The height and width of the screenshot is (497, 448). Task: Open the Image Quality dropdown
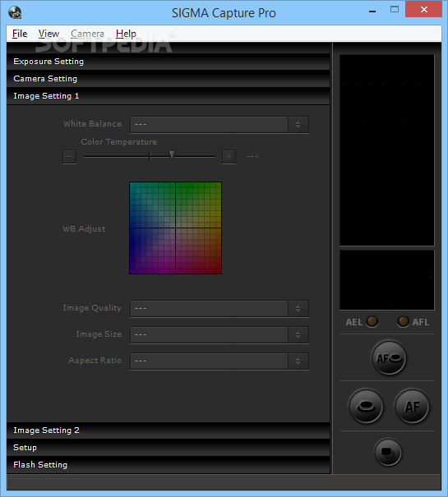tap(219, 308)
